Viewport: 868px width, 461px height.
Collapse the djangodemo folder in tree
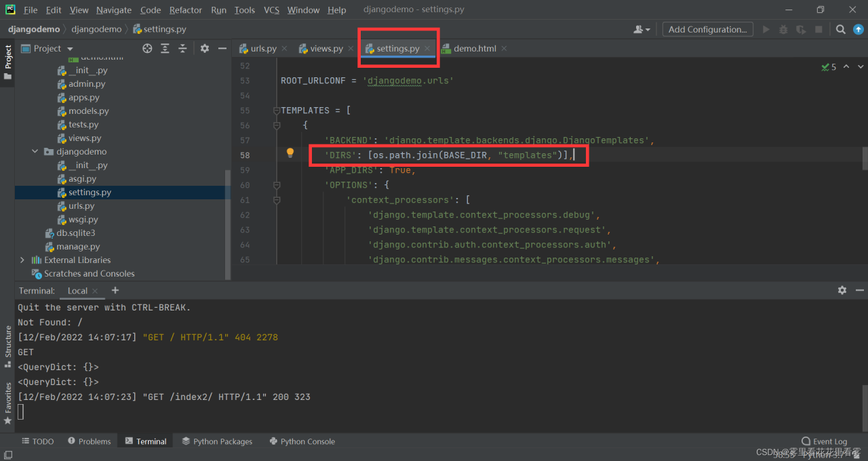click(35, 151)
